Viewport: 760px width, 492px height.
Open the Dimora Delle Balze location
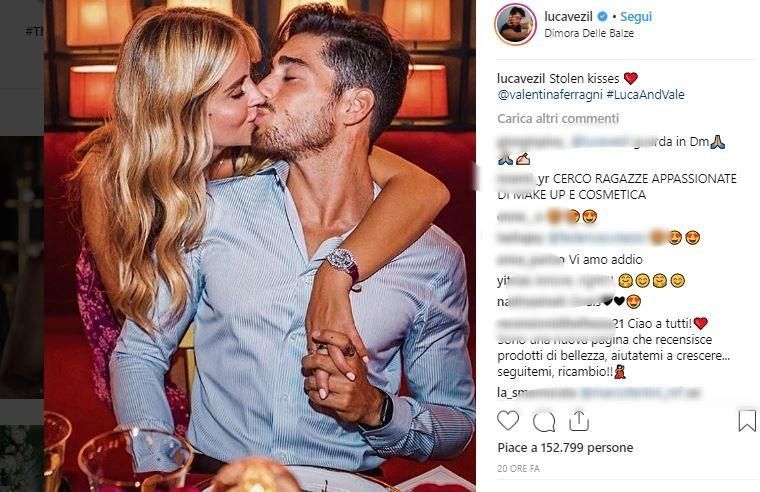[589, 33]
